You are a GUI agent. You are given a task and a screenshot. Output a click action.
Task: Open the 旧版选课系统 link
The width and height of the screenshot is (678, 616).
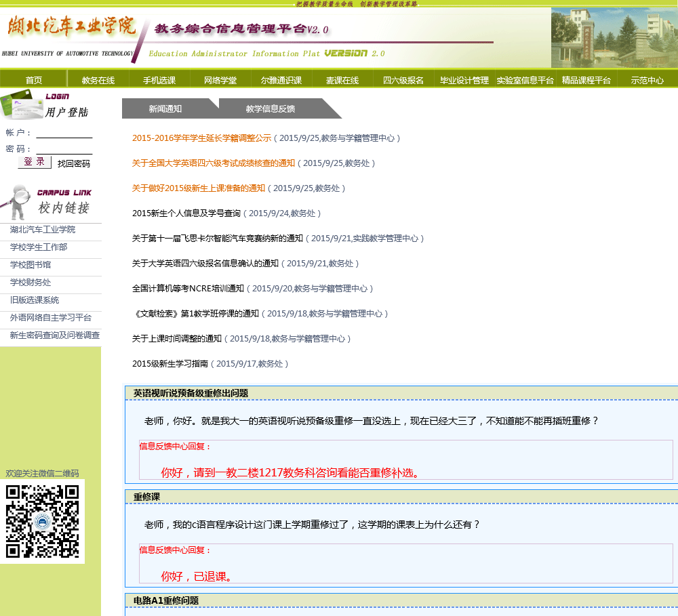34,300
